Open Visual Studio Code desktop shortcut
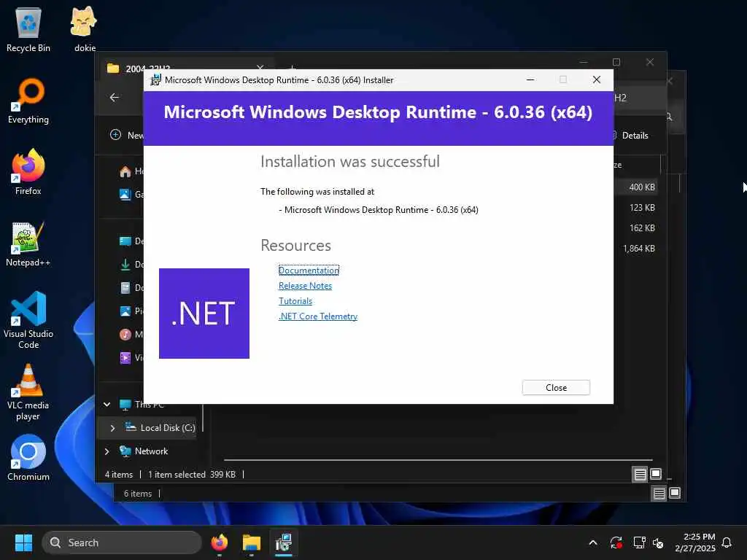 click(x=28, y=320)
